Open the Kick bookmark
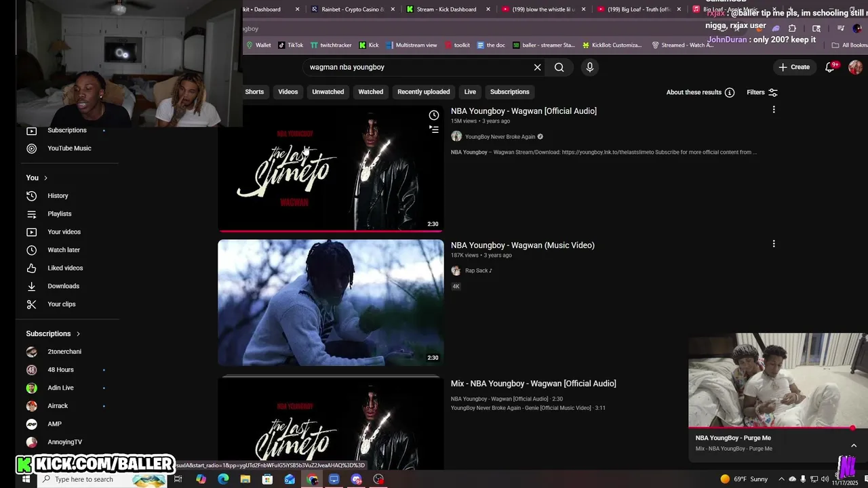The image size is (868, 488). [x=369, y=45]
